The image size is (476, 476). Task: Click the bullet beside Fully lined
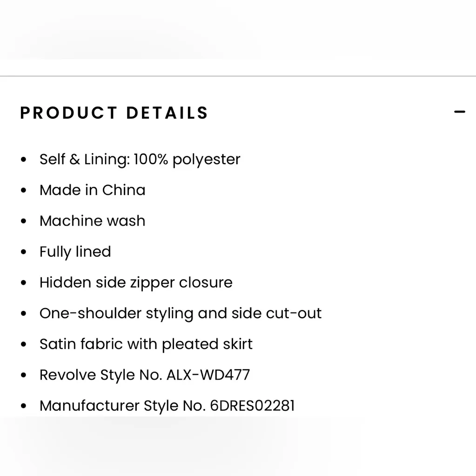tap(24, 252)
